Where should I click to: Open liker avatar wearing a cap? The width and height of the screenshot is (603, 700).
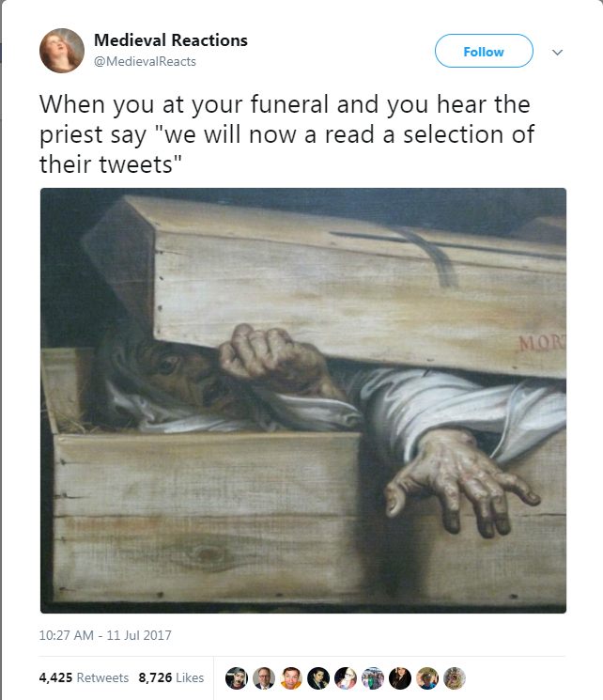coord(238,677)
